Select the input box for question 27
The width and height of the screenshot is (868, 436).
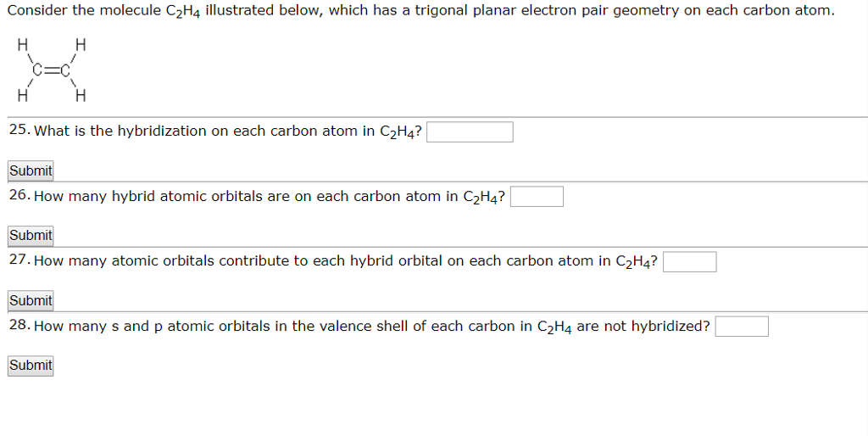click(x=689, y=261)
